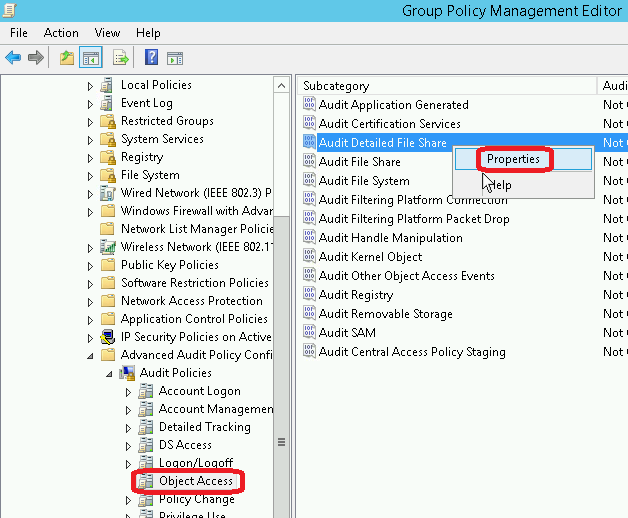628x518 pixels.
Task: Click the Up One Level folder icon
Action: tap(66, 57)
